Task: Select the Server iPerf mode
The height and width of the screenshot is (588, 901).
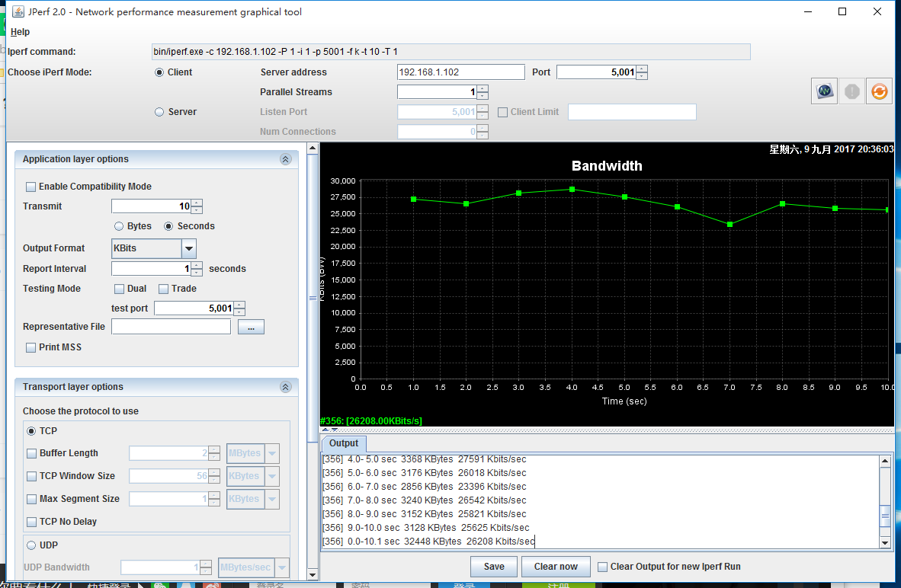Action: pyautogui.click(x=159, y=112)
